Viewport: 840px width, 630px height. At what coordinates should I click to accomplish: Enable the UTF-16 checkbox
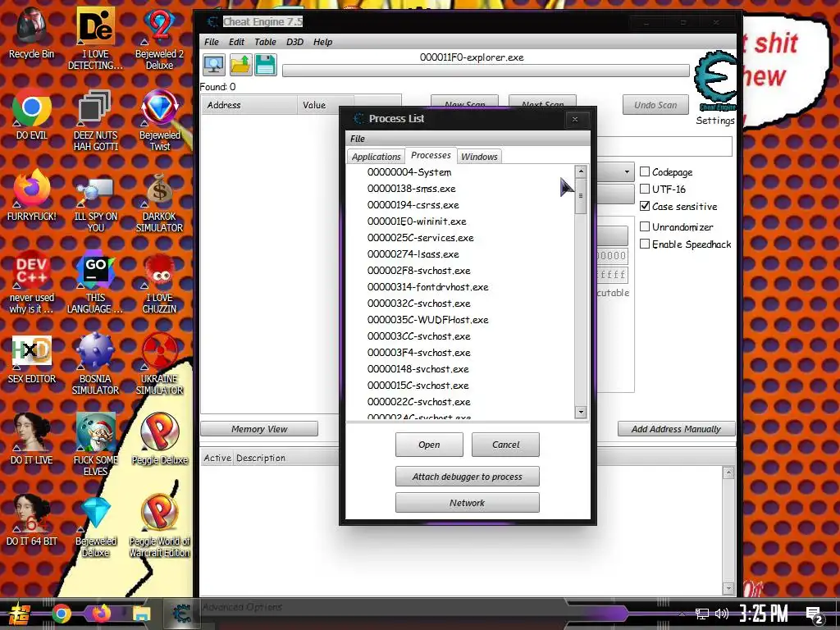[x=645, y=189]
